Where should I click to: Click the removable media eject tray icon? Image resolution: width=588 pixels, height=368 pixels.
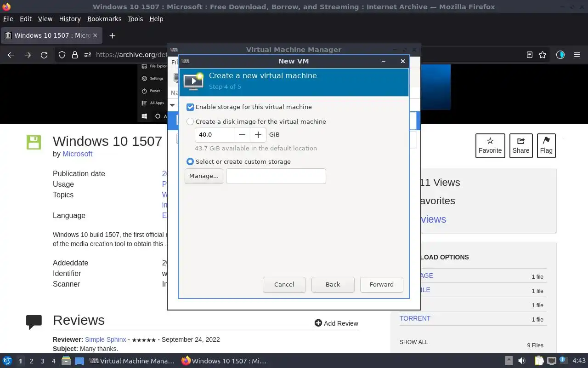[509, 361]
